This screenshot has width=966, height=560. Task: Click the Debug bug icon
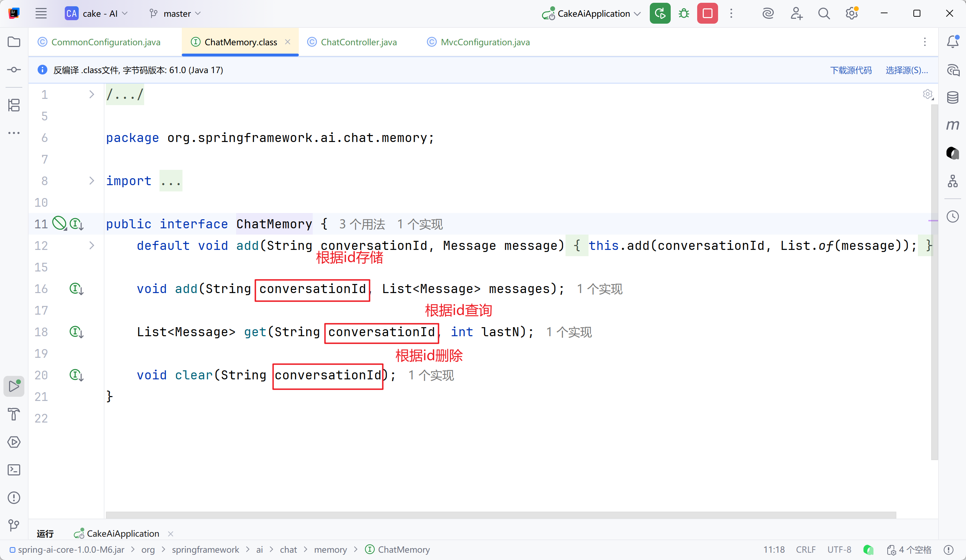point(684,14)
